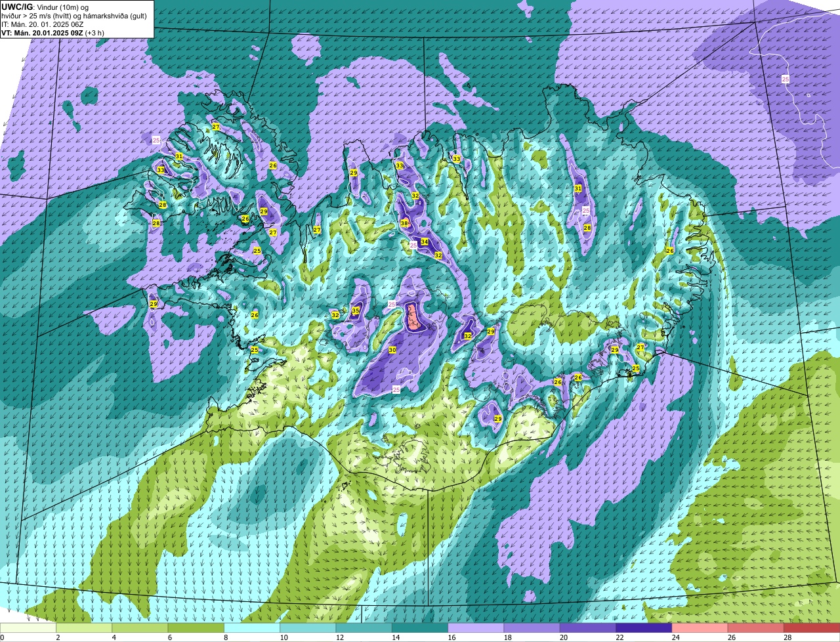Pick the 18–20 m/s purple legend swatch
Viewport: 840px width, 642px height.
click(532, 628)
